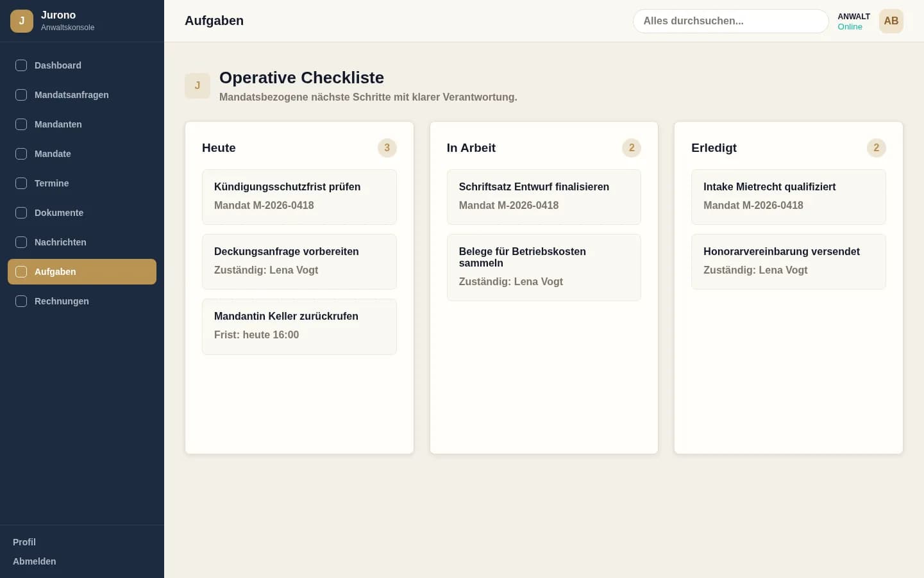Click the Online status text

(850, 27)
